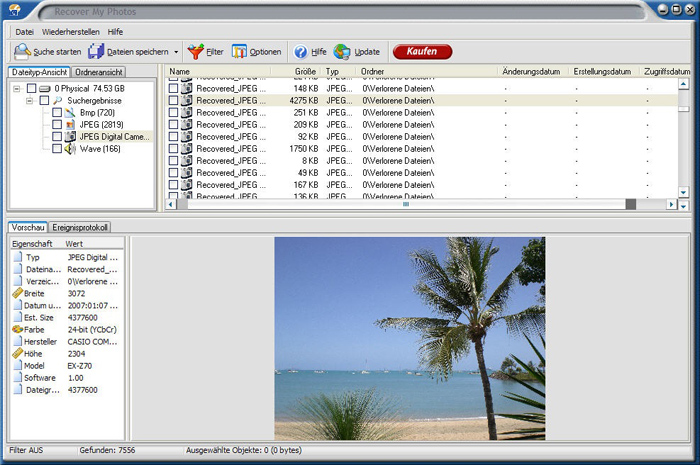Select the Bmp (720) file type icon
The image size is (700, 465).
(70, 113)
